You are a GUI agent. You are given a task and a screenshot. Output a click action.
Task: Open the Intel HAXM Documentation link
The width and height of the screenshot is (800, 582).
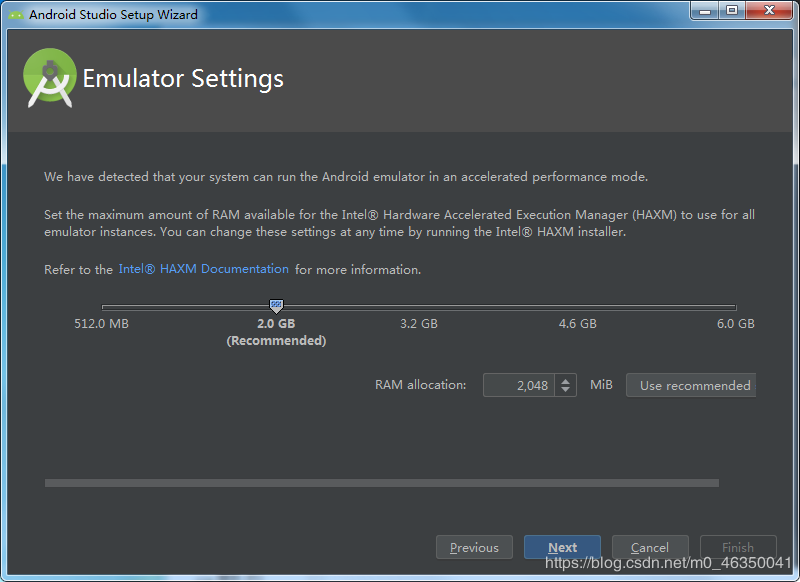tap(203, 268)
